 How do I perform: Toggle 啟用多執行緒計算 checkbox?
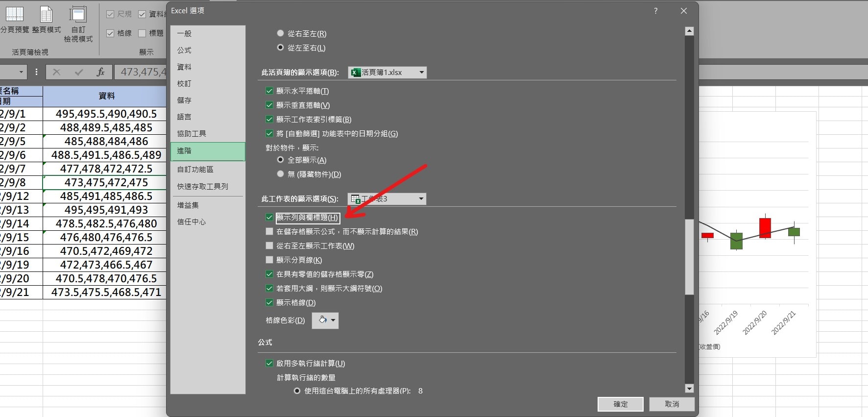[x=269, y=363]
